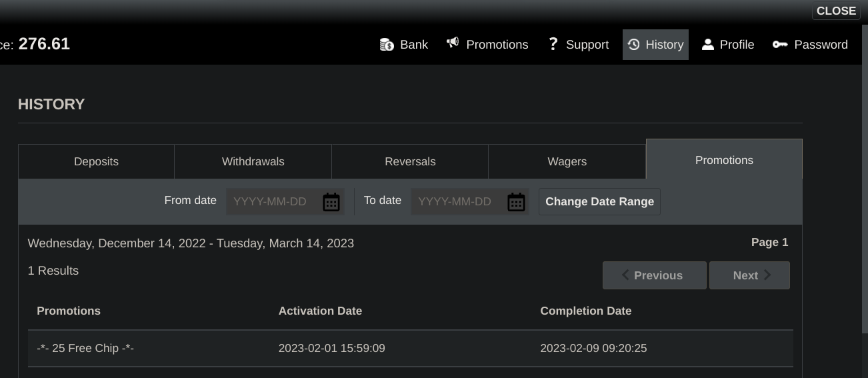The height and width of the screenshot is (378, 868).
Task: Select the Wagers tab
Action: [x=567, y=161]
